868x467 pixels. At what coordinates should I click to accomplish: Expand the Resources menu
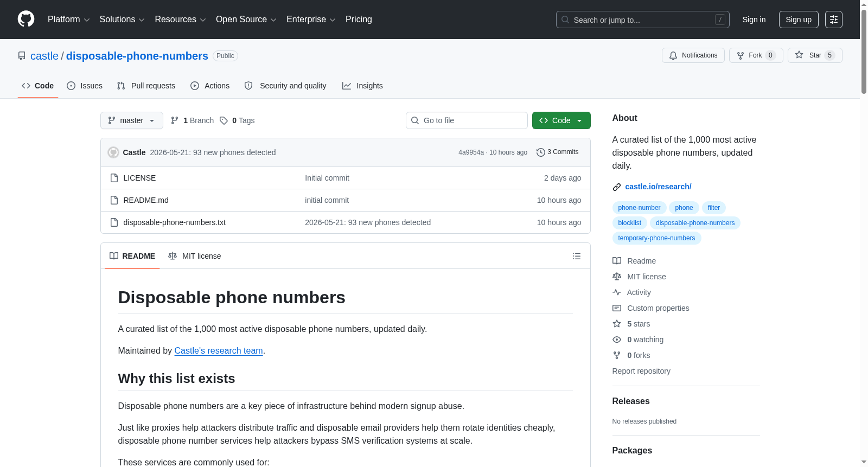[180, 20]
